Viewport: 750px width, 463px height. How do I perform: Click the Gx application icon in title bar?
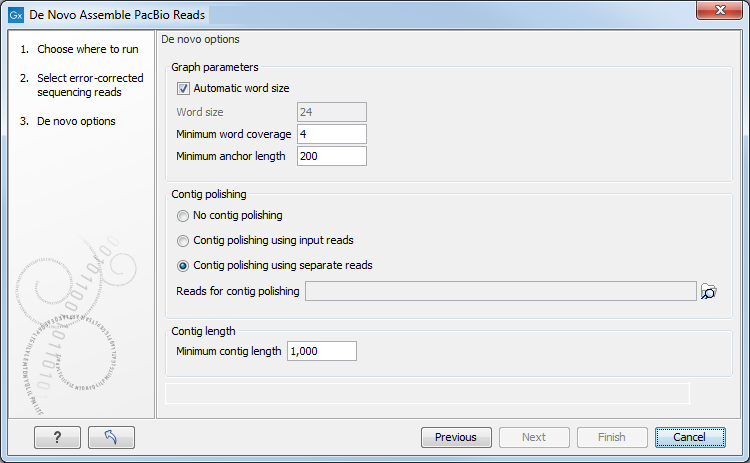[16, 15]
